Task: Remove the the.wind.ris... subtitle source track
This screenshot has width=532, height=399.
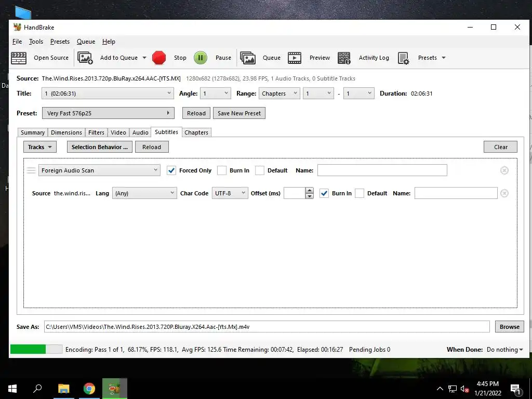Action: click(x=504, y=193)
